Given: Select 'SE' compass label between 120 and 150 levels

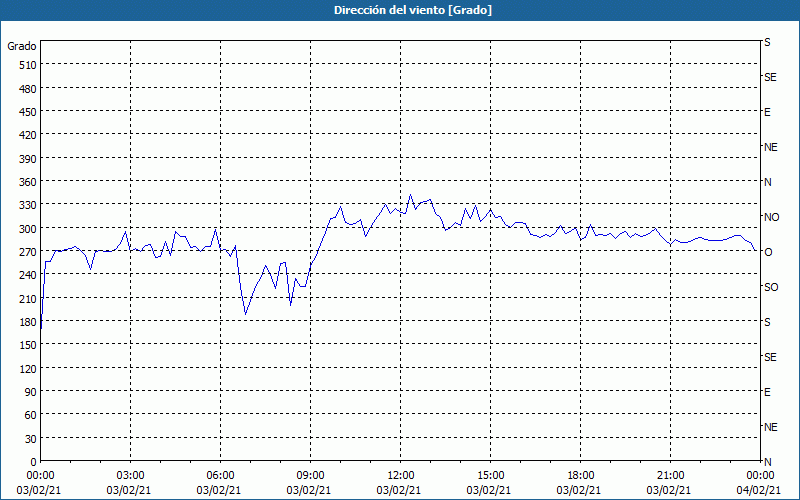Looking at the screenshot, I should point(770,358).
